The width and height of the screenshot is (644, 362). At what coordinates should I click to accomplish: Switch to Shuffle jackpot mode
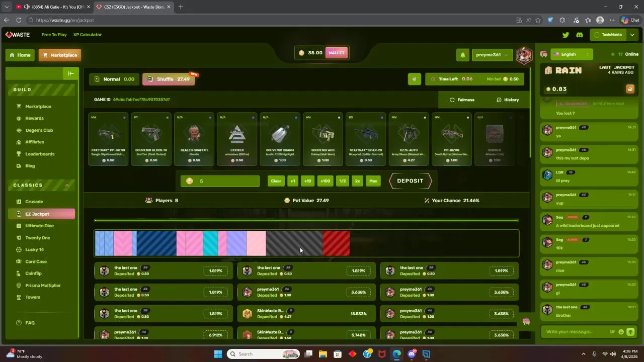pyautogui.click(x=169, y=79)
